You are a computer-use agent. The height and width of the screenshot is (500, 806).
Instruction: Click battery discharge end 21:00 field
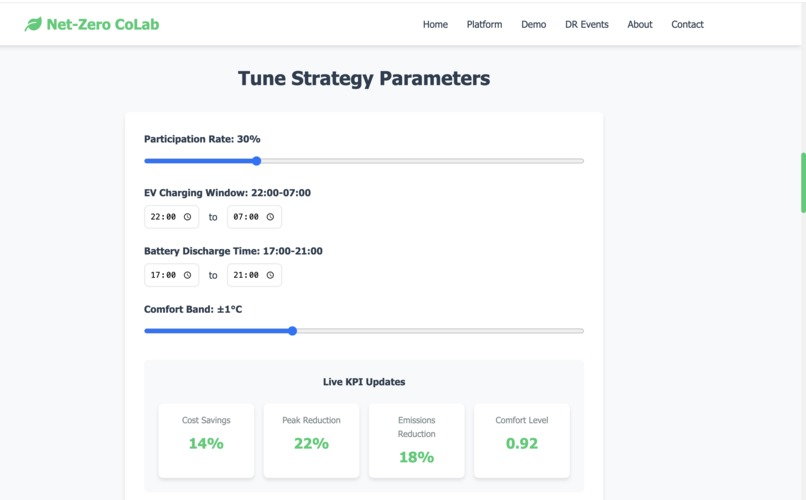click(x=254, y=275)
